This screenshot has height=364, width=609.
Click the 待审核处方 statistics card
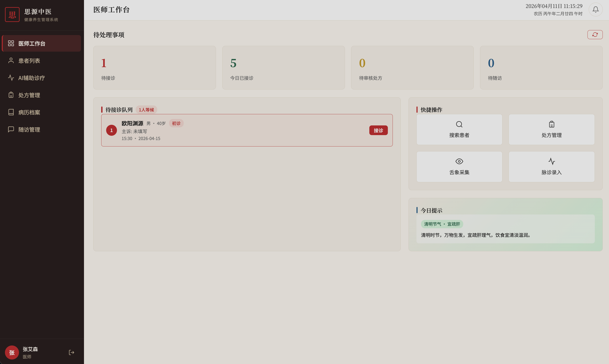(412, 68)
